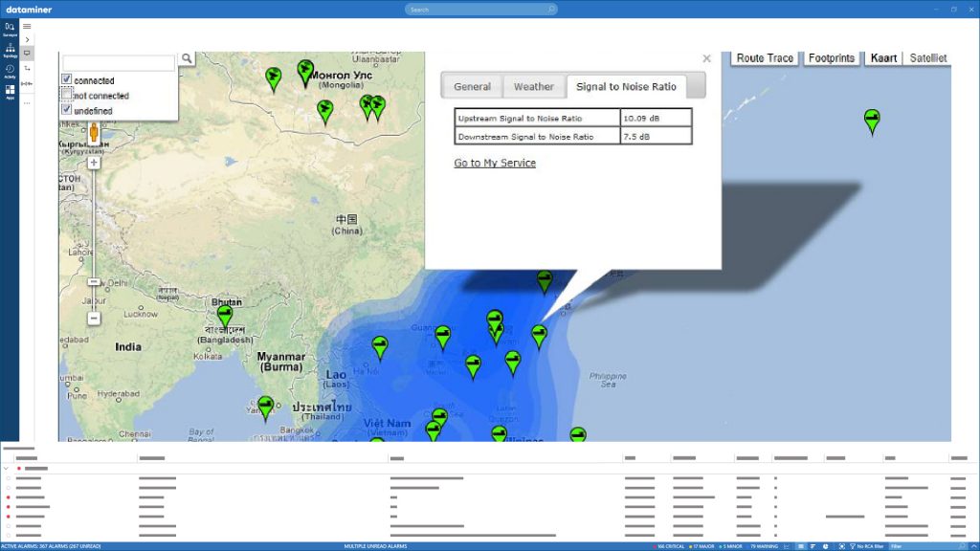Click the 'Active alarms' status text at bottom left

tap(51, 546)
